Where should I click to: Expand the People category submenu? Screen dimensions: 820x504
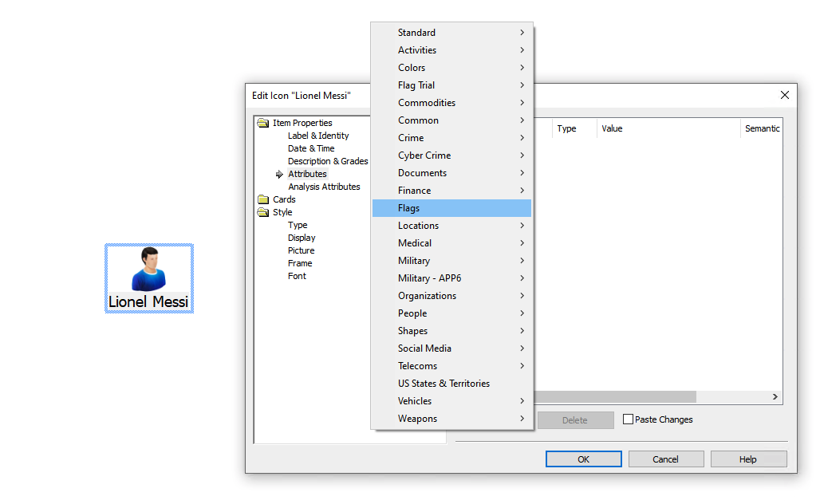tap(522, 313)
